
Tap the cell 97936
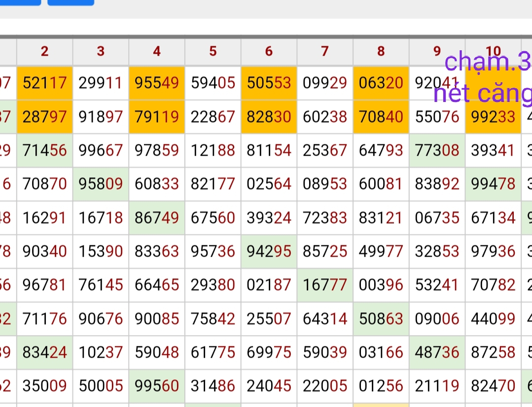pos(493,251)
